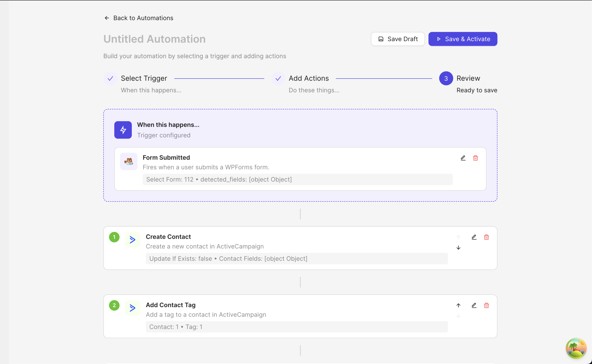592x364 pixels.
Task: Move Add Contact Tag action up
Action: click(x=458, y=306)
